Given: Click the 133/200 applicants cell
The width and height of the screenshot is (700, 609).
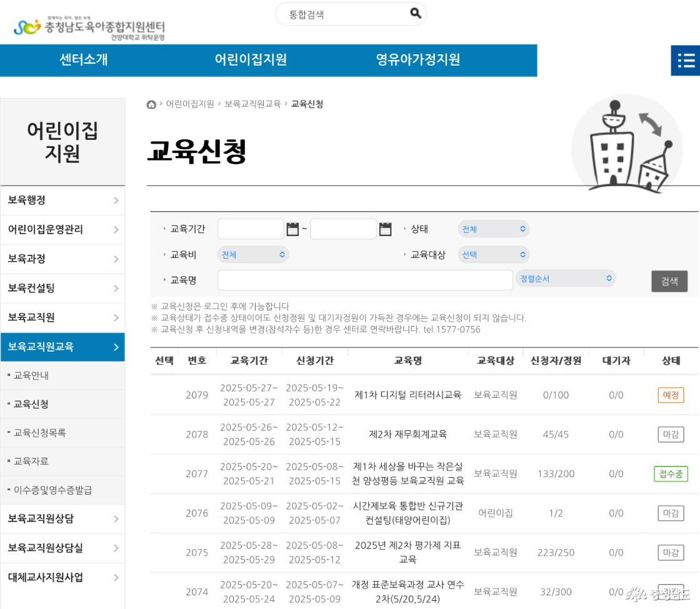Looking at the screenshot, I should (556, 473).
